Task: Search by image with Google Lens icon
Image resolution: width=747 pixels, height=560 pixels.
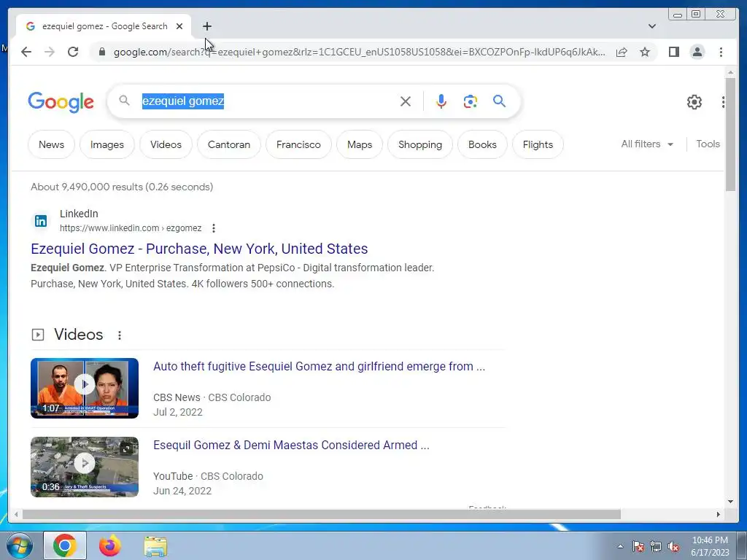Action: (471, 101)
